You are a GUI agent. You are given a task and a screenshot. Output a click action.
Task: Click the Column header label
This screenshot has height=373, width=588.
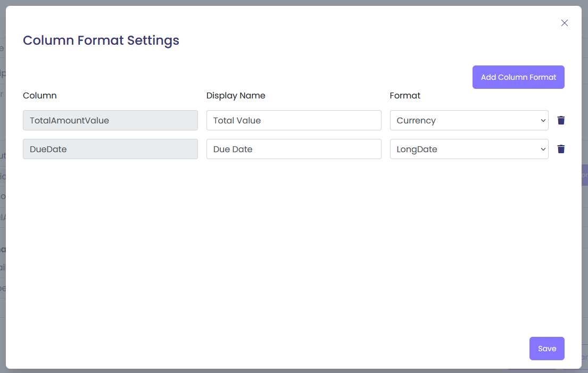point(40,96)
